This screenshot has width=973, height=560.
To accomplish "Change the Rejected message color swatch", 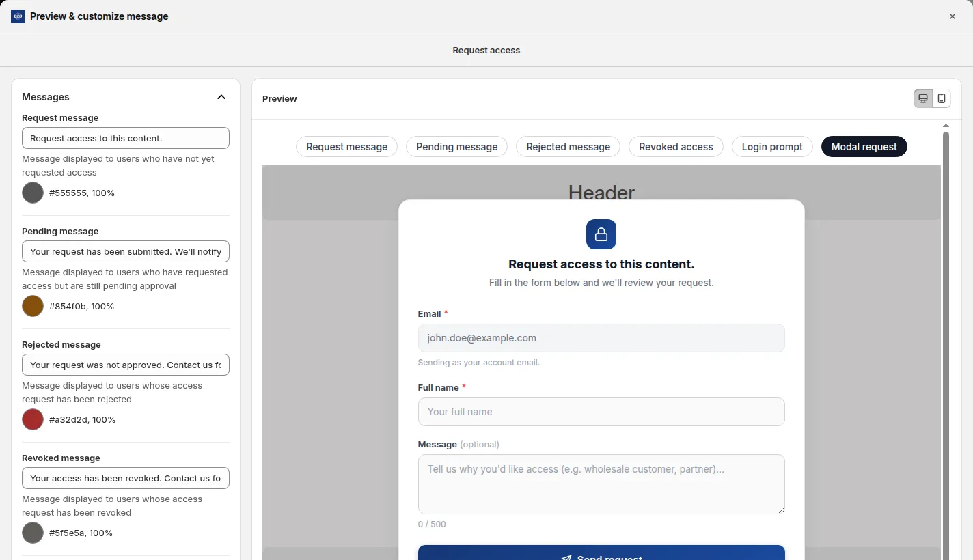I will (x=33, y=419).
